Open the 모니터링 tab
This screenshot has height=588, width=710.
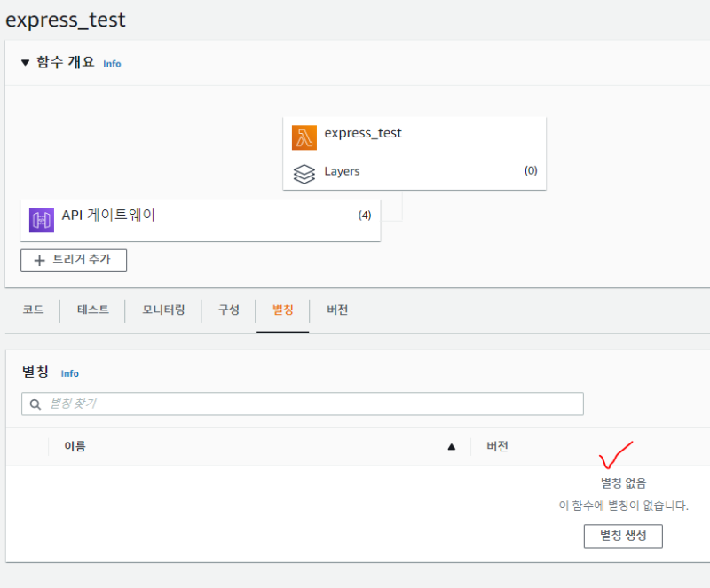coord(164,310)
